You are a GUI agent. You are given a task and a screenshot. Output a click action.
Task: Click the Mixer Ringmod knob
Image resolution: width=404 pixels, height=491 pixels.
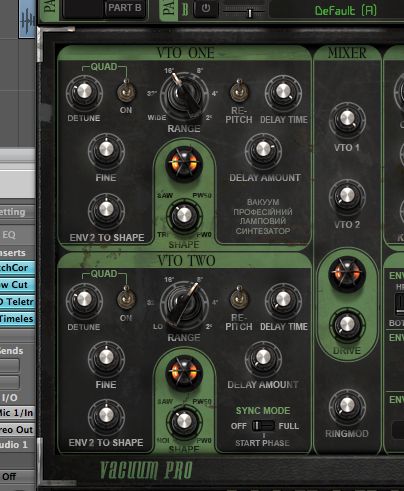347,406
